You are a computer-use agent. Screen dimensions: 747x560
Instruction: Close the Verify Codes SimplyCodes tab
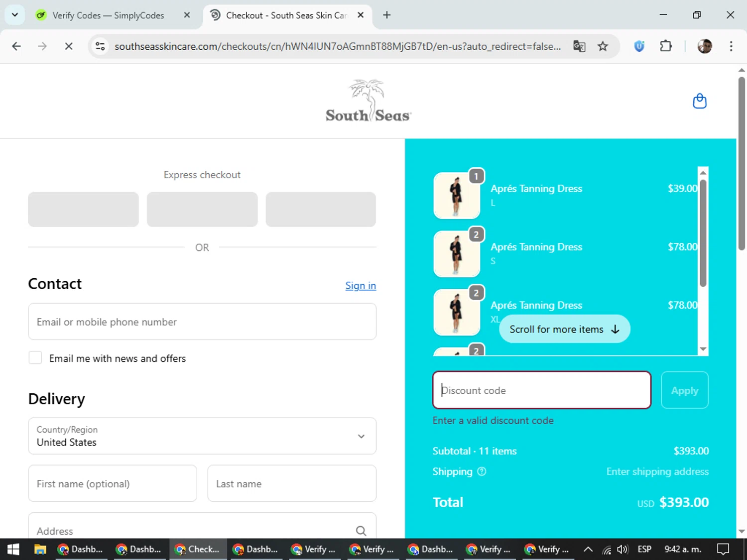tap(187, 15)
